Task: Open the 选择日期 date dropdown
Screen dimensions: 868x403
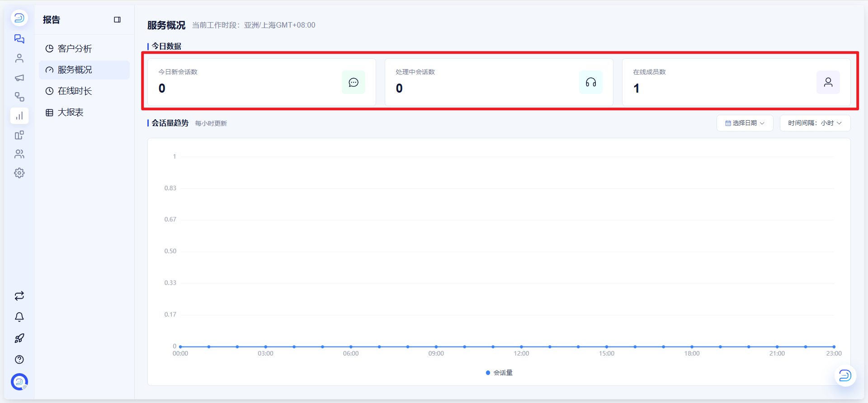Action: [x=745, y=123]
